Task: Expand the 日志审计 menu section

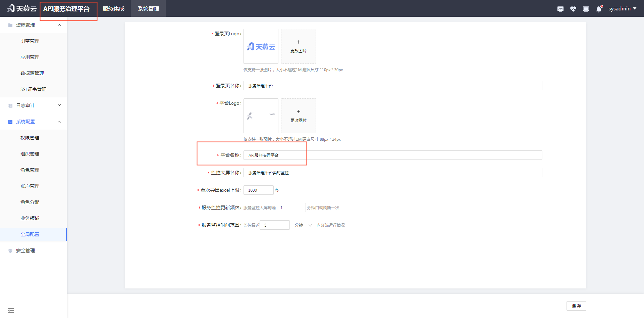Action: tap(59, 105)
